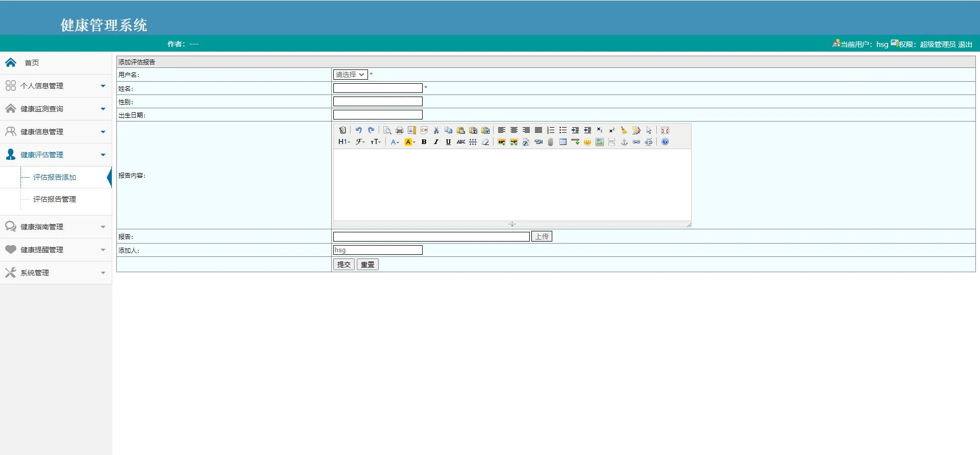Screen dimensions: 980x455
Task: Click the 性别 input field
Action: coord(378,101)
